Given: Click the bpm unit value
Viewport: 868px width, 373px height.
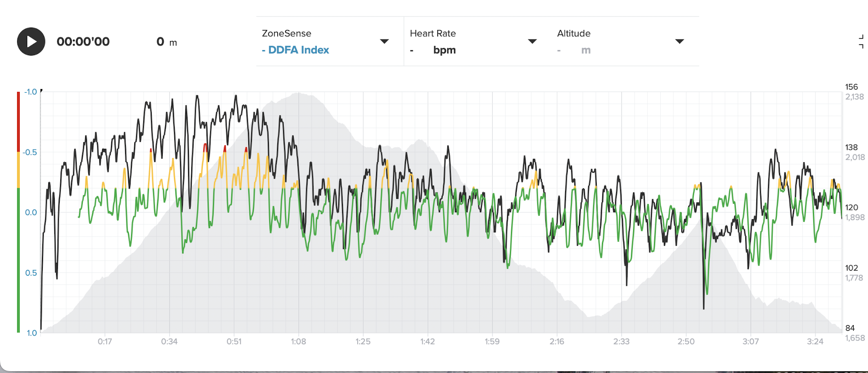Looking at the screenshot, I should point(445,50).
